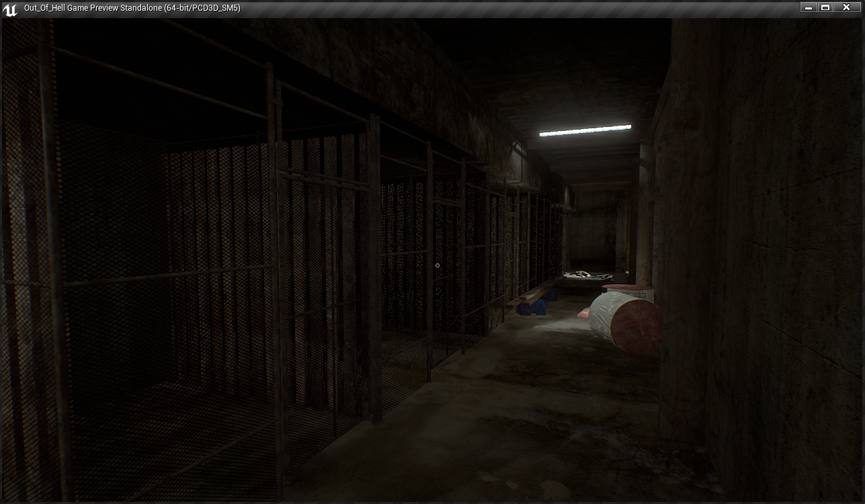The height and width of the screenshot is (504, 865).
Task: Click the Unreal Engine logo icon
Action: point(10,9)
